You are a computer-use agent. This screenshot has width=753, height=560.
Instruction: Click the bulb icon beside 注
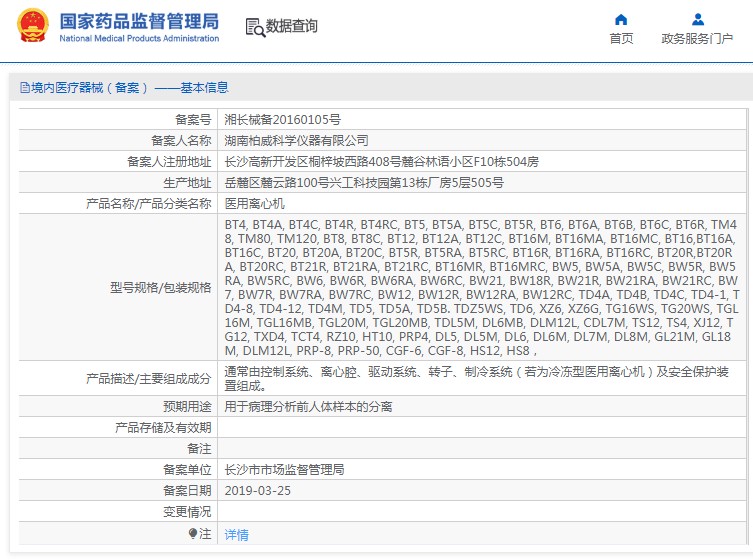[x=193, y=534]
